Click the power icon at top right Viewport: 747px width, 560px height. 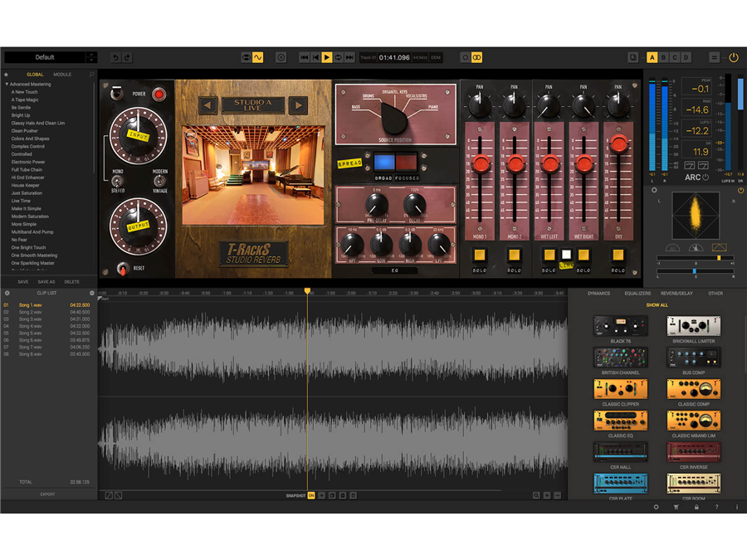734,57
